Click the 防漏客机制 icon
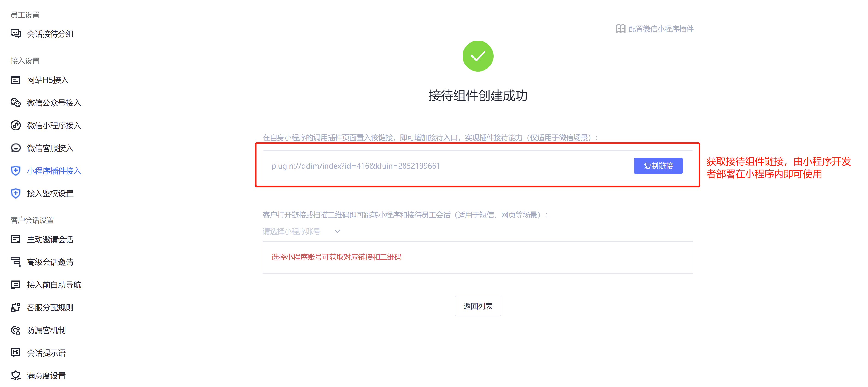The width and height of the screenshot is (868, 387). coord(16,330)
